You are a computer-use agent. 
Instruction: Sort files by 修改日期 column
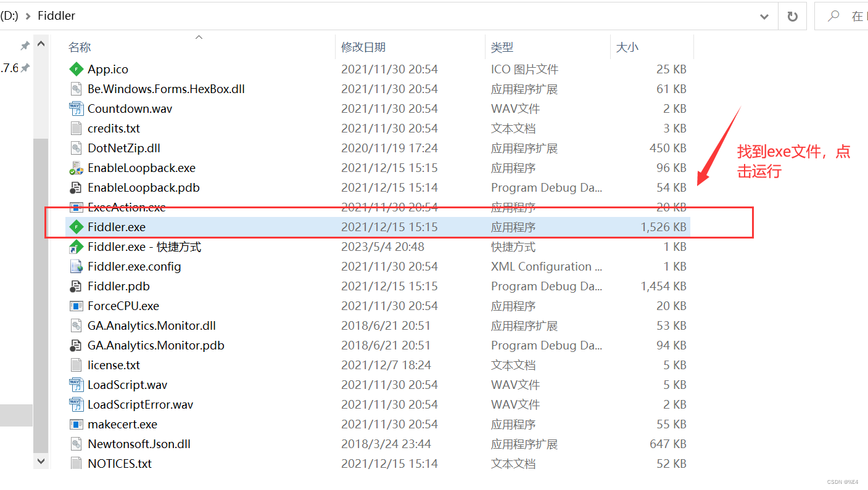363,47
